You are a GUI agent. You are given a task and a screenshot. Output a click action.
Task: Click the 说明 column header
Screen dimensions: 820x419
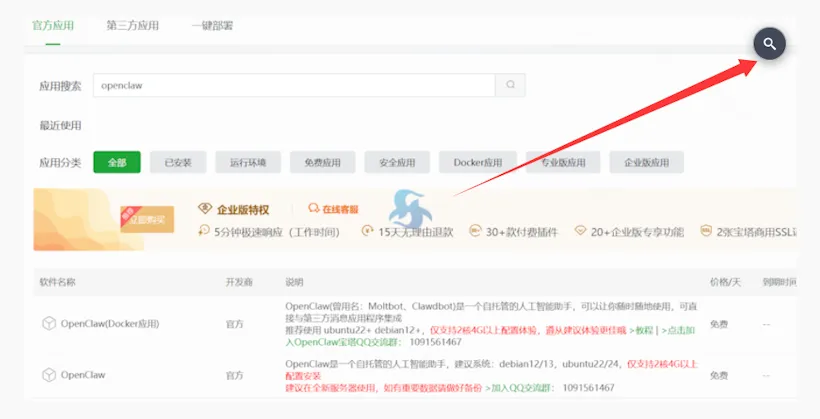(294, 282)
